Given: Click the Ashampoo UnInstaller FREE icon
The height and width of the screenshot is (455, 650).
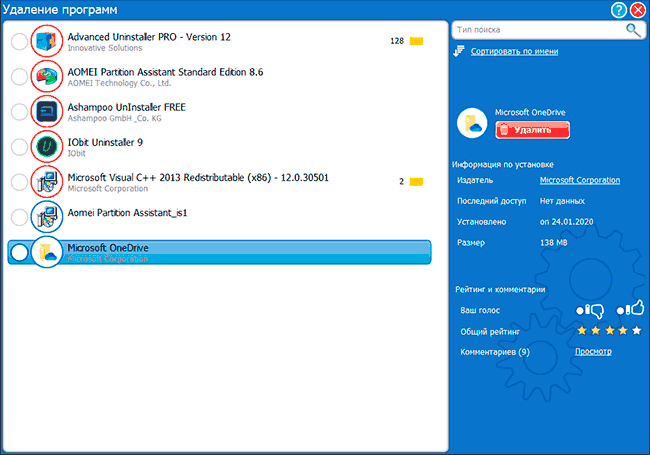Looking at the screenshot, I should tap(46, 111).
